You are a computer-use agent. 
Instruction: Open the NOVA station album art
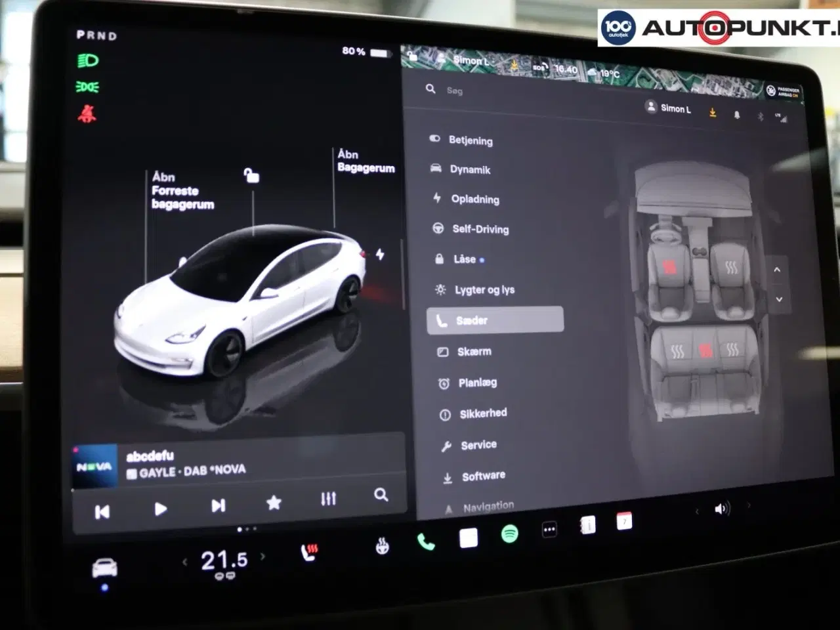coord(94,467)
